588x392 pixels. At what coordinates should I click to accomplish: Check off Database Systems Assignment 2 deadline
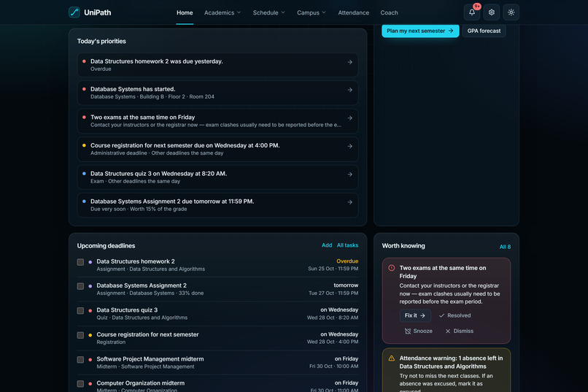point(80,286)
